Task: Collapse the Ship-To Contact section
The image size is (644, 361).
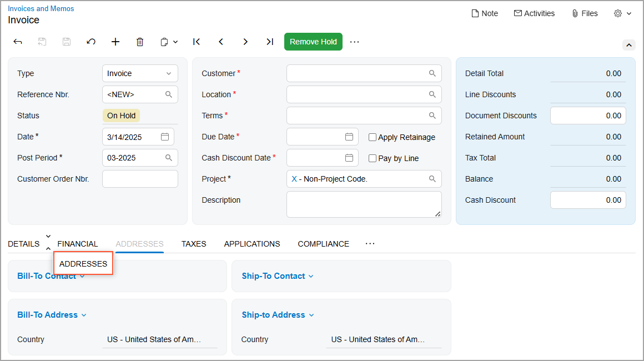Action: point(278,276)
